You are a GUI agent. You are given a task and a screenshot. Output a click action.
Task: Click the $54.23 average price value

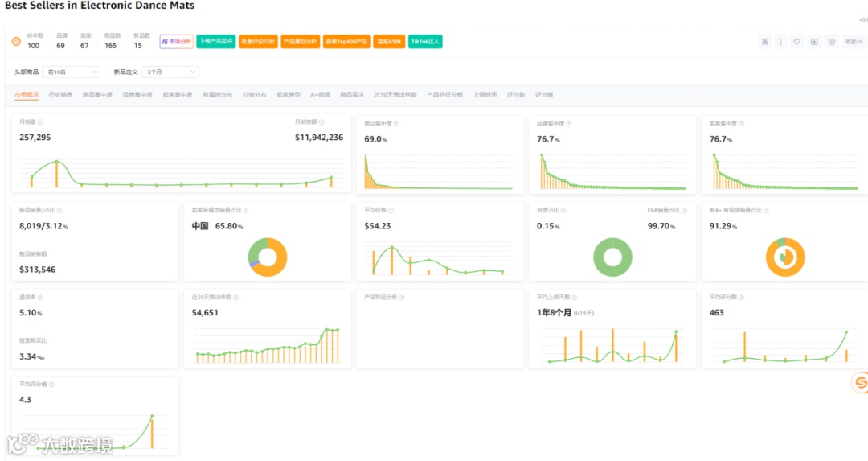tap(378, 226)
